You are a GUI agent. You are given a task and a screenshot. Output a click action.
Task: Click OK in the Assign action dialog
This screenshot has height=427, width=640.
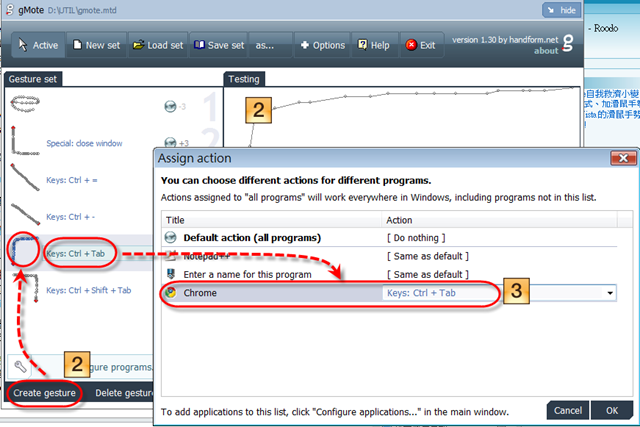pyautogui.click(x=611, y=410)
